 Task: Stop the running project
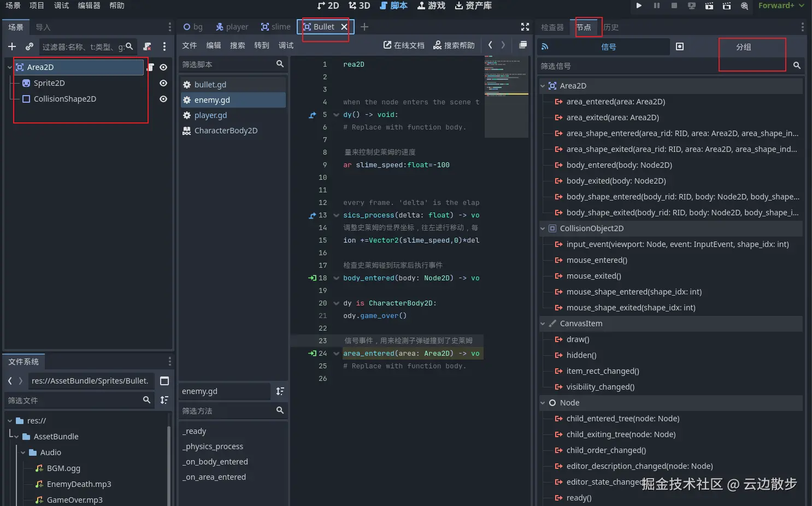(x=674, y=5)
